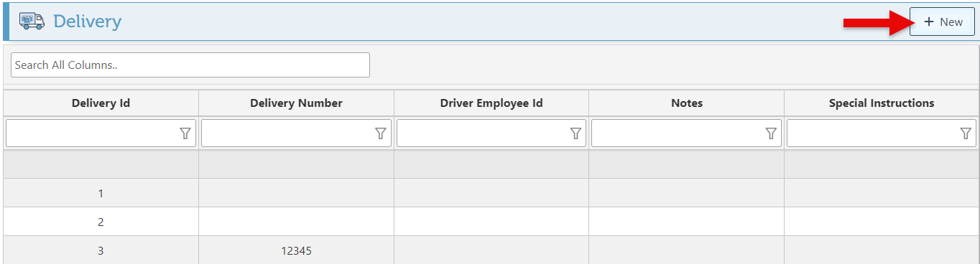Open the Notes filter funnel icon

click(x=771, y=133)
